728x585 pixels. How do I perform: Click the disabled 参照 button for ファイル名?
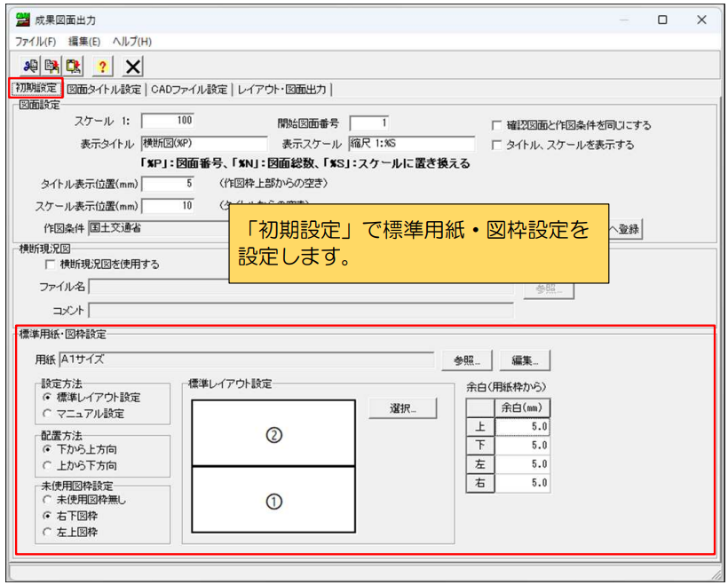pyautogui.click(x=549, y=289)
